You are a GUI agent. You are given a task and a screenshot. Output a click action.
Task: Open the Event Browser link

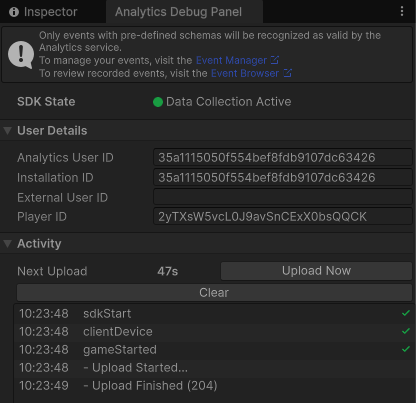245,73
